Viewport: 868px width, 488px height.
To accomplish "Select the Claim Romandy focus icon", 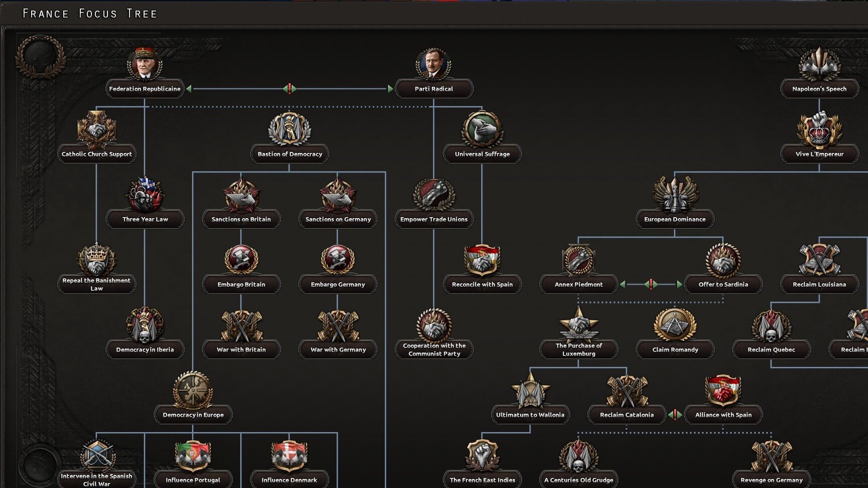I will point(675,325).
